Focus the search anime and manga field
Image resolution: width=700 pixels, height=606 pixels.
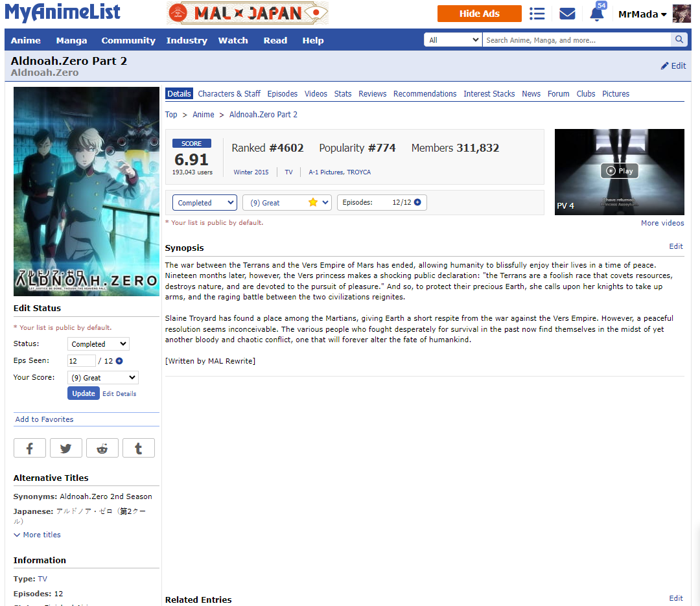point(576,40)
